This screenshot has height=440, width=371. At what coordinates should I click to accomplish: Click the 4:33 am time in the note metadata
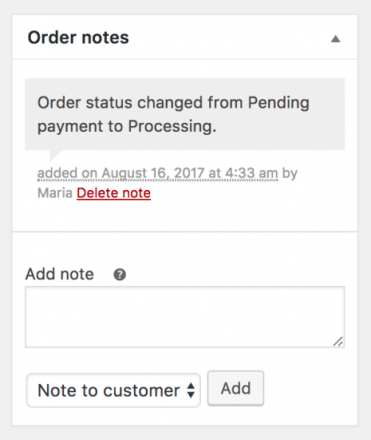251,173
